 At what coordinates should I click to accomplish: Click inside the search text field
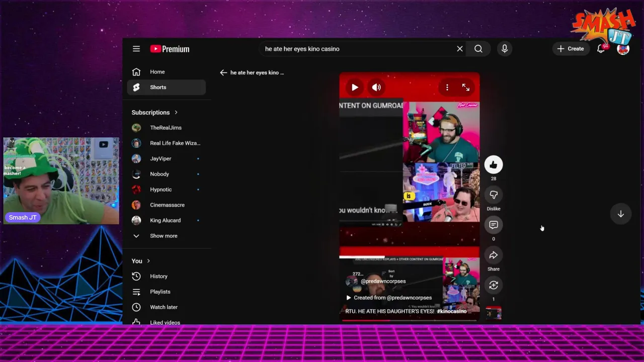click(357, 49)
